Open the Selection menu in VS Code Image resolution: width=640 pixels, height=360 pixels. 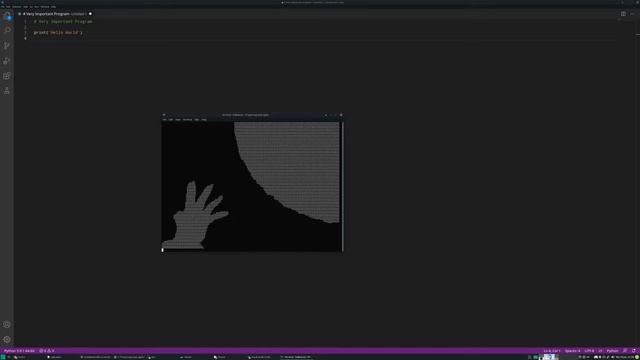(x=16, y=7)
